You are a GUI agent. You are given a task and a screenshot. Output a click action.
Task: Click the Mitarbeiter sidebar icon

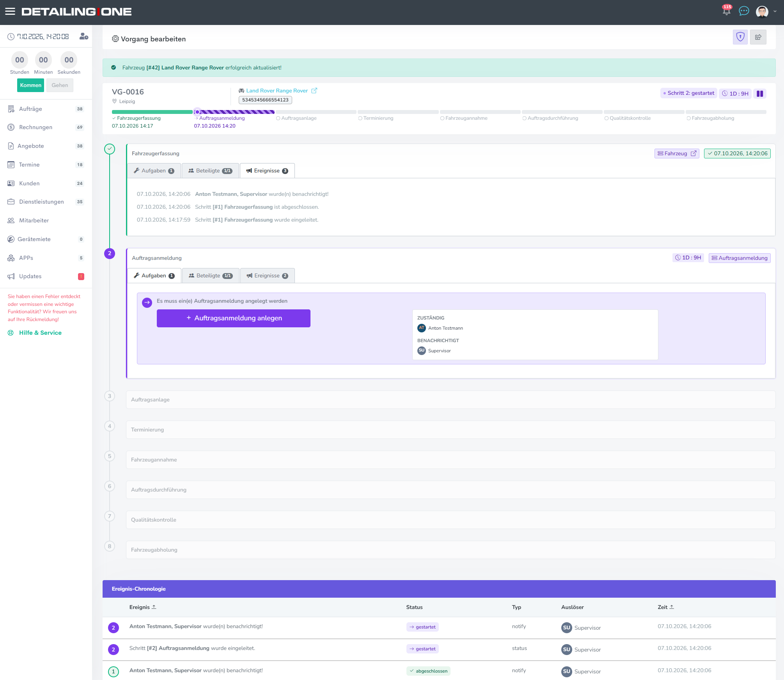[11, 220]
